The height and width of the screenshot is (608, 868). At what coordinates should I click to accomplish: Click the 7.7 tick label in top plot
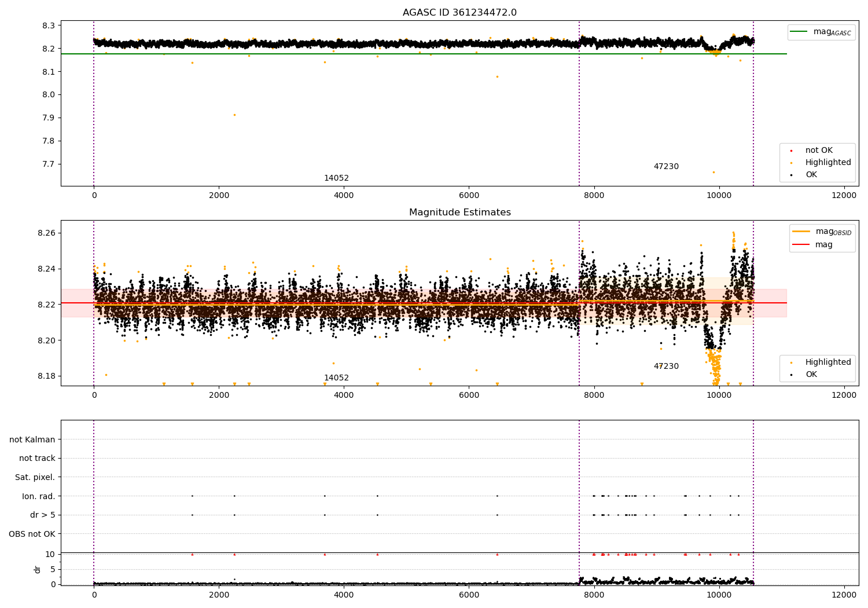point(48,164)
